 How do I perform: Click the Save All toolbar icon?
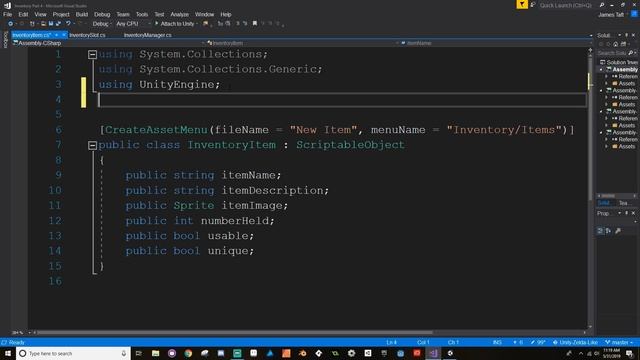[58, 24]
